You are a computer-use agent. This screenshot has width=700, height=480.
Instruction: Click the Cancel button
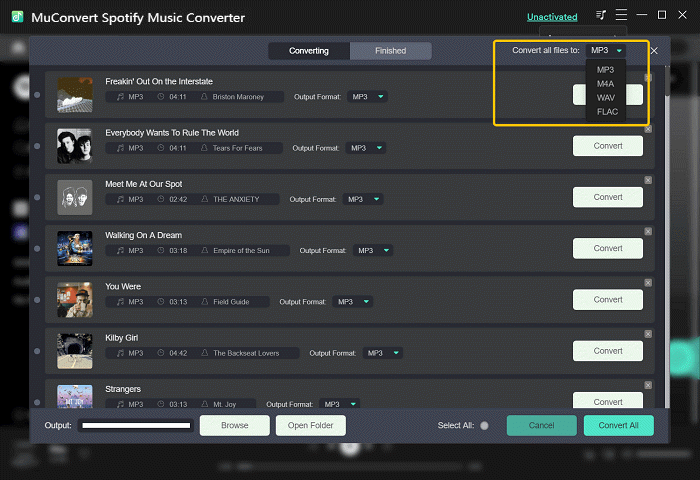coord(542,426)
